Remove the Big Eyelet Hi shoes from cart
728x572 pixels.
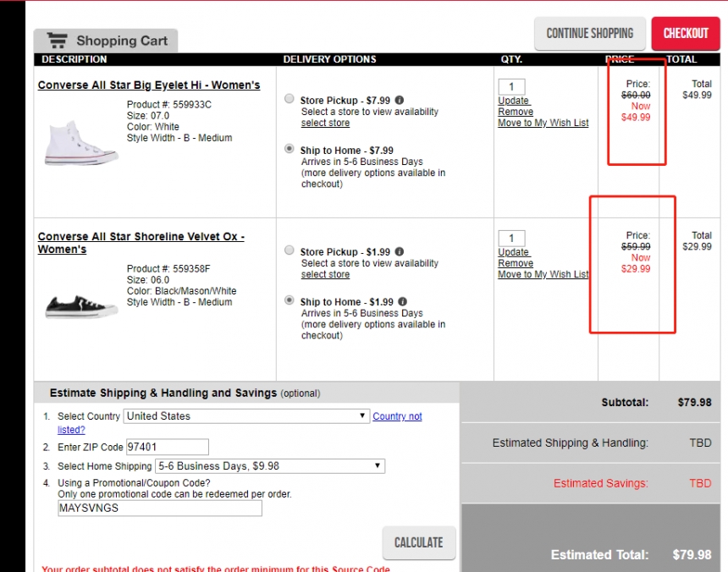515,112
